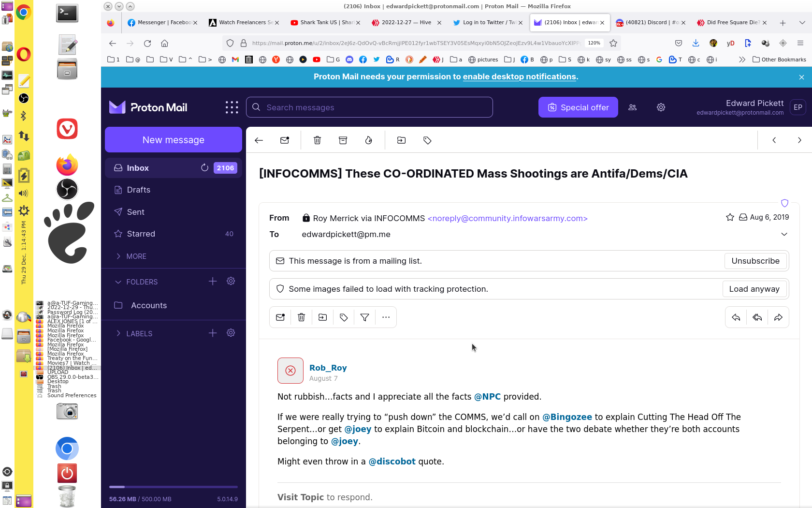The width and height of the screenshot is (812, 508).
Task: Open the Edward Pickett account menu
Action: (x=750, y=107)
